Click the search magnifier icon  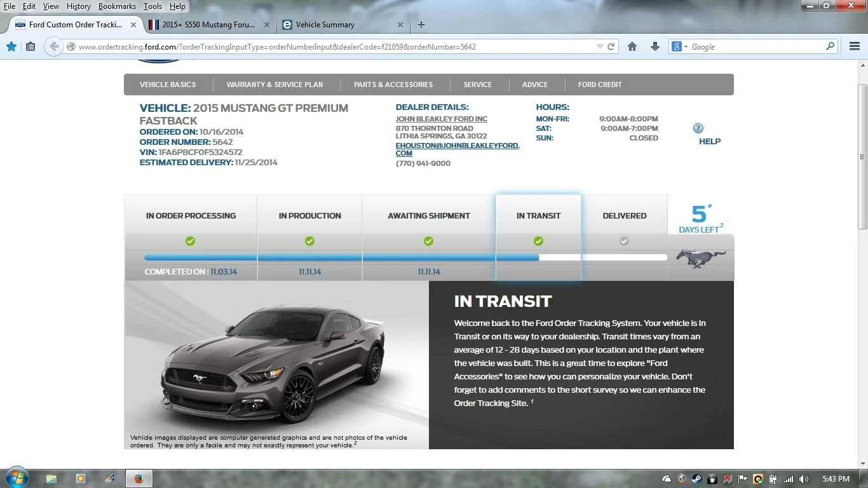pos(830,46)
